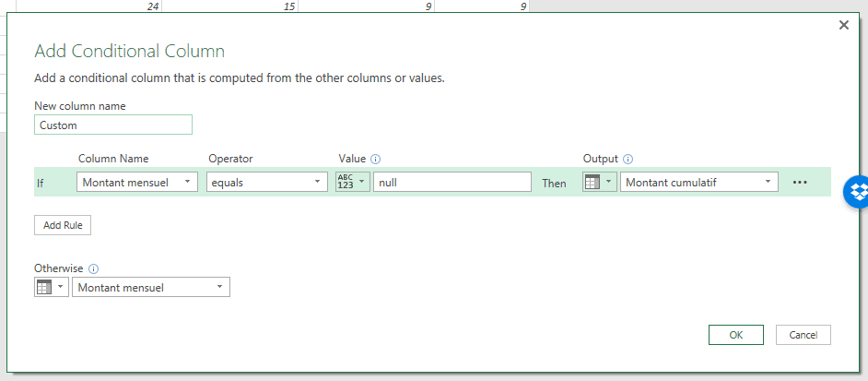The image size is (868, 381).
Task: Click the info icon next to Output
Action: click(x=628, y=159)
